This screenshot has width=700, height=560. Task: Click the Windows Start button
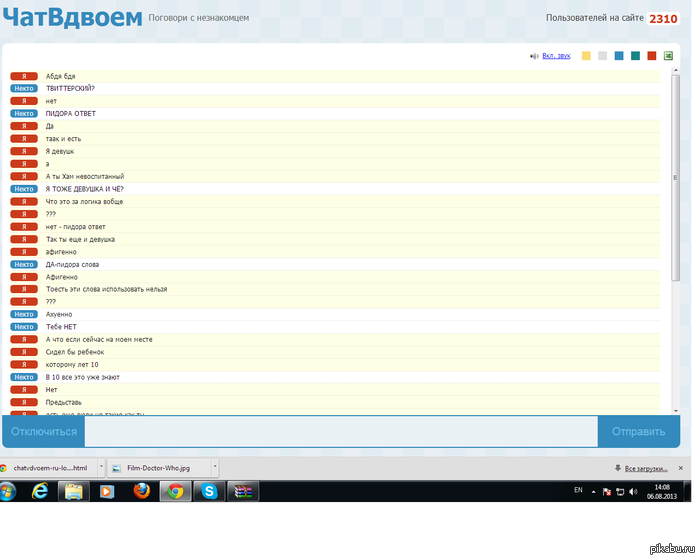tap(9, 491)
